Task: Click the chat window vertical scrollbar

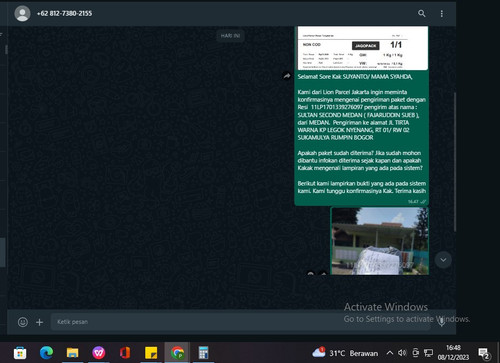Action: [454, 162]
